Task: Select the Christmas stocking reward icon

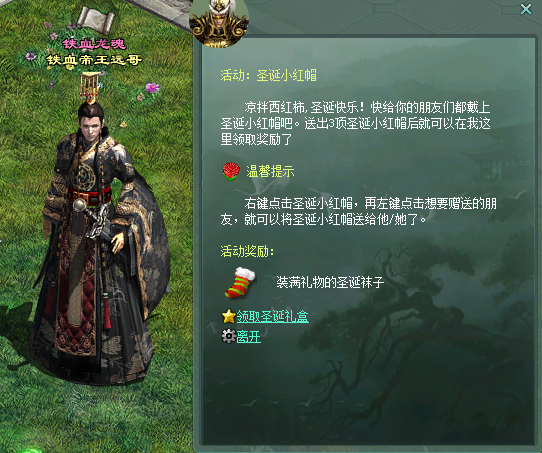Action: click(241, 283)
